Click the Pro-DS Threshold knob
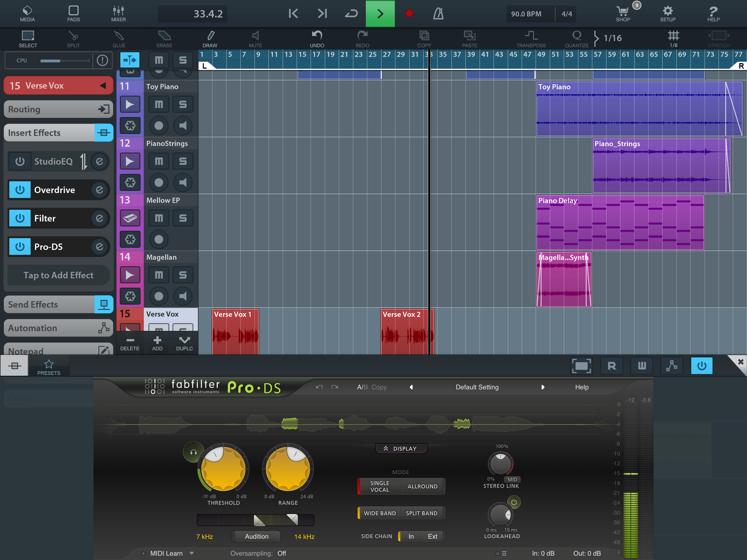The width and height of the screenshot is (747, 560). [x=223, y=469]
